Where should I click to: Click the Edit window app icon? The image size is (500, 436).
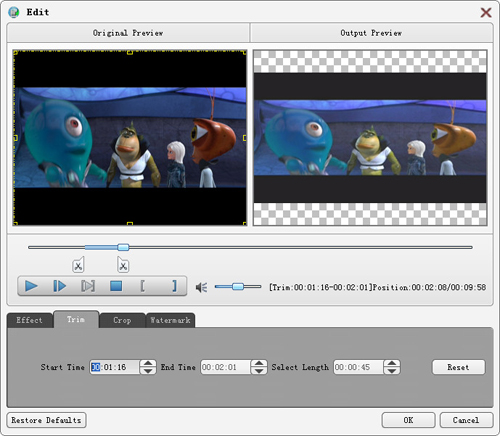point(14,12)
